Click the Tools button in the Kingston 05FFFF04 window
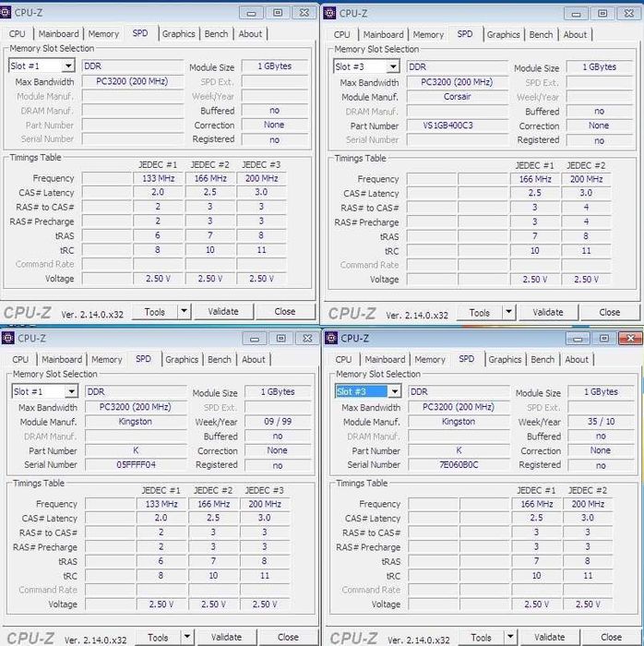Screen dimensions: 644x646 [158, 638]
